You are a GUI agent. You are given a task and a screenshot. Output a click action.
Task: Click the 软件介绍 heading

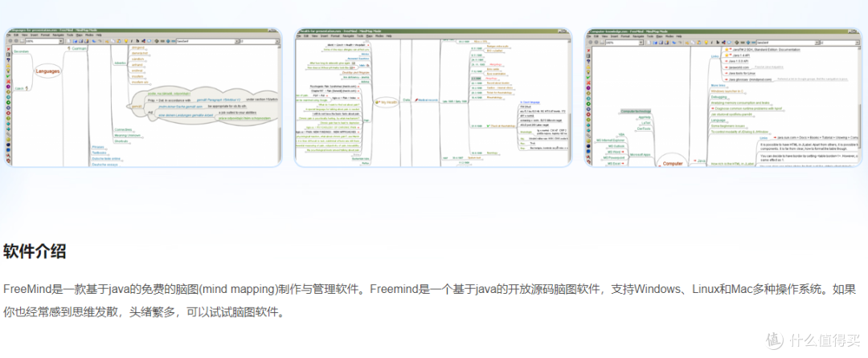[35, 252]
